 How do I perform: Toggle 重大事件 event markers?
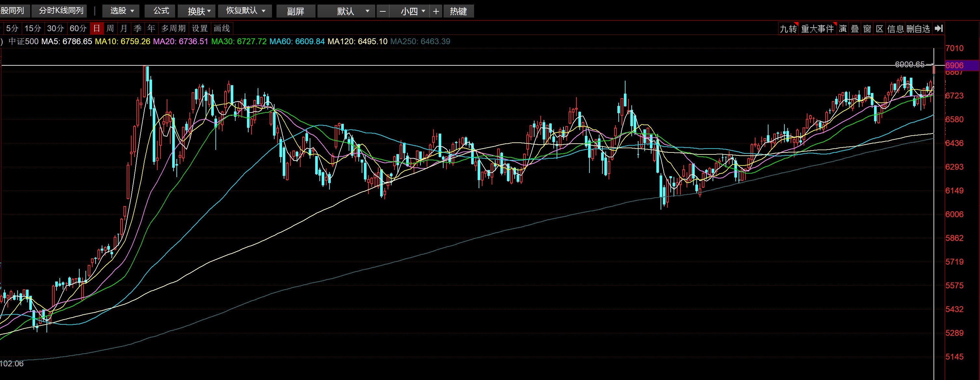(817, 29)
